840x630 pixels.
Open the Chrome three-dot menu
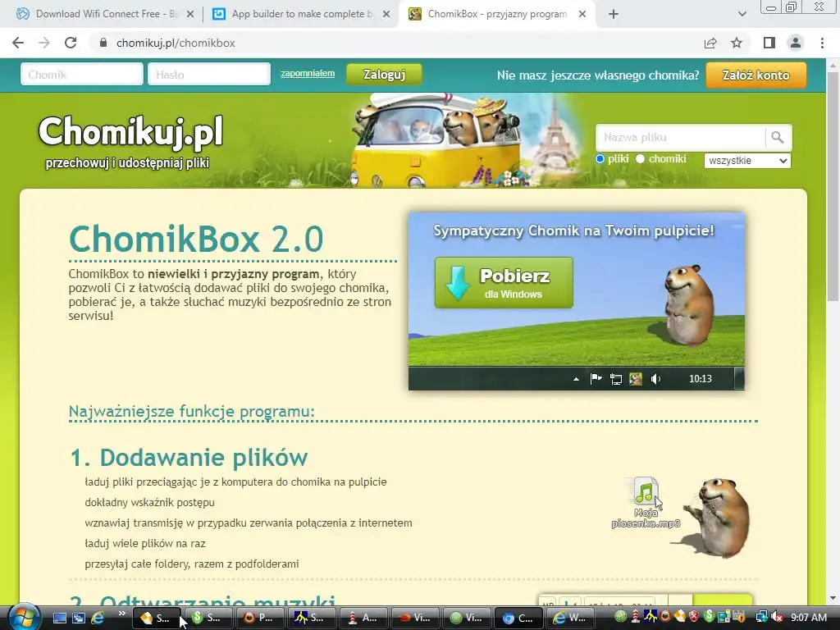(x=822, y=43)
